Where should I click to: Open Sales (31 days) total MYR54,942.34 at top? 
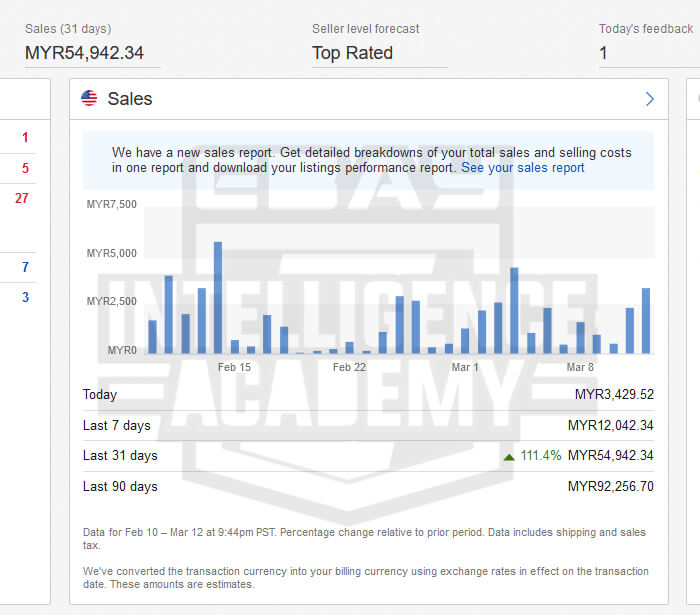pyautogui.click(x=84, y=53)
